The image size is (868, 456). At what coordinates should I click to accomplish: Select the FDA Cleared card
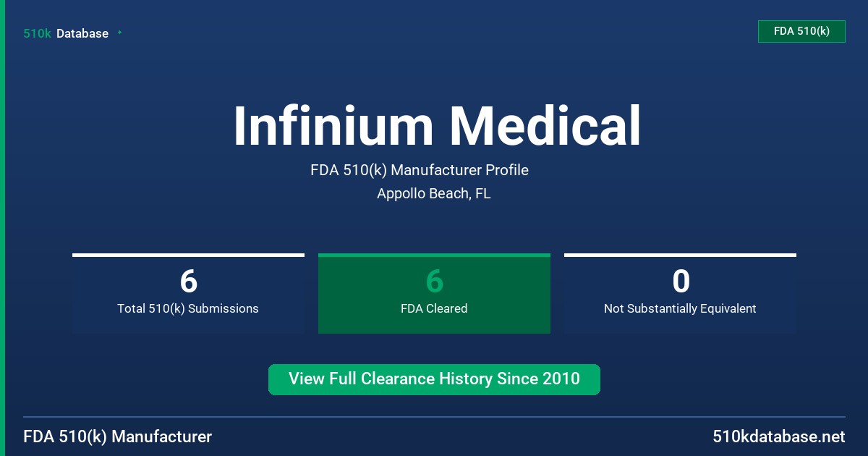point(434,293)
